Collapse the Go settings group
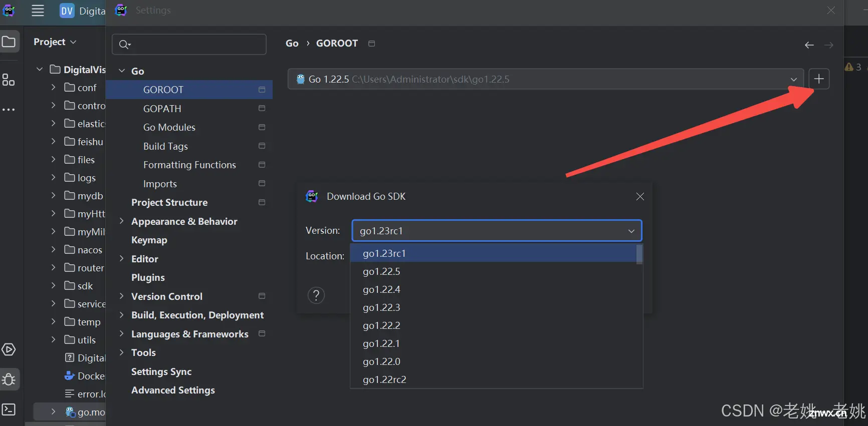 (x=122, y=71)
